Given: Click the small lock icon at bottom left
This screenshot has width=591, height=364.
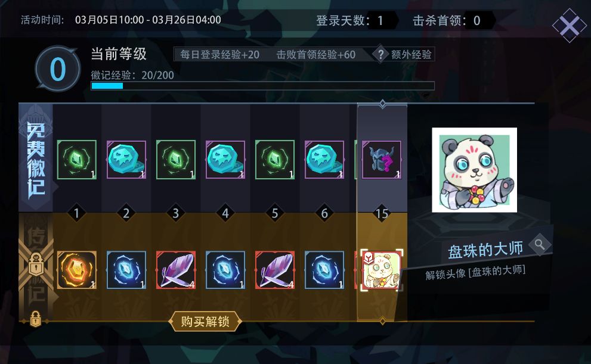Looking at the screenshot, I should 35,319.
